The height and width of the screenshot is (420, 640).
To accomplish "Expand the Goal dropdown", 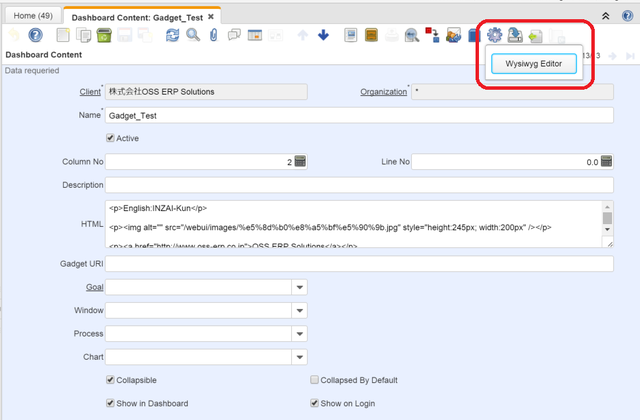I will pos(299,287).
